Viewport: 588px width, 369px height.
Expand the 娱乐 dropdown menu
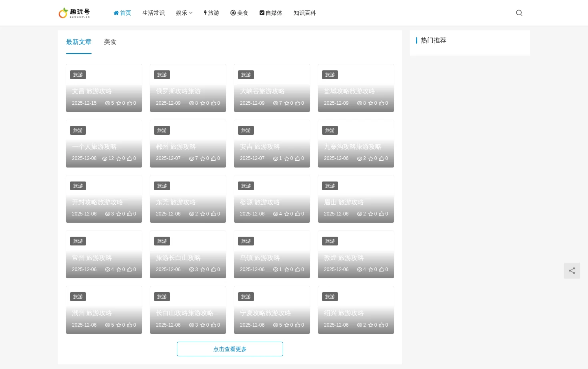pos(184,13)
